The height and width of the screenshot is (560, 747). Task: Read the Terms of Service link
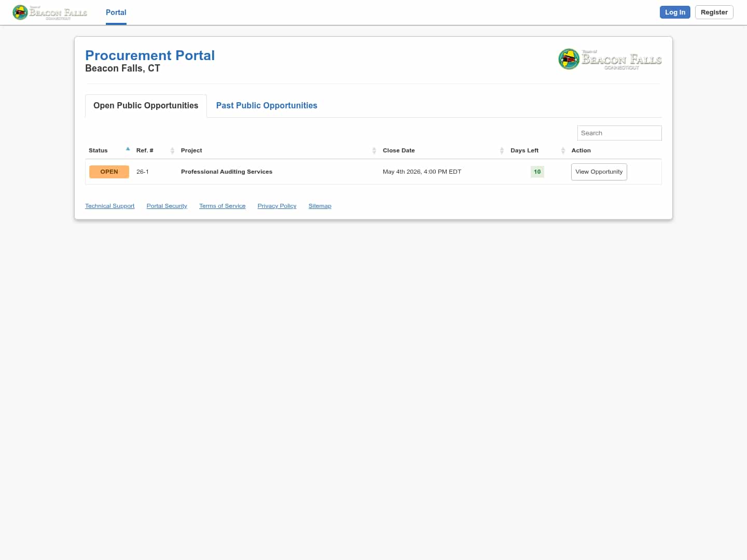tap(222, 206)
